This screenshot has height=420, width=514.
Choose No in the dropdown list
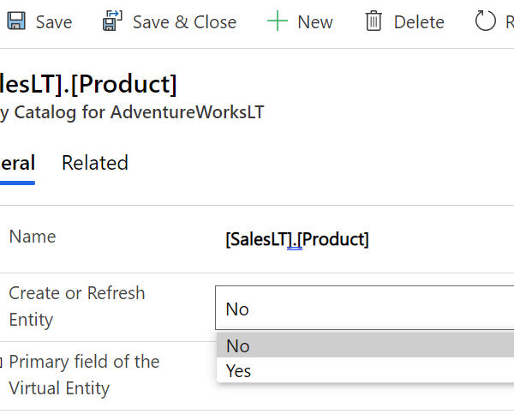pyautogui.click(x=365, y=345)
